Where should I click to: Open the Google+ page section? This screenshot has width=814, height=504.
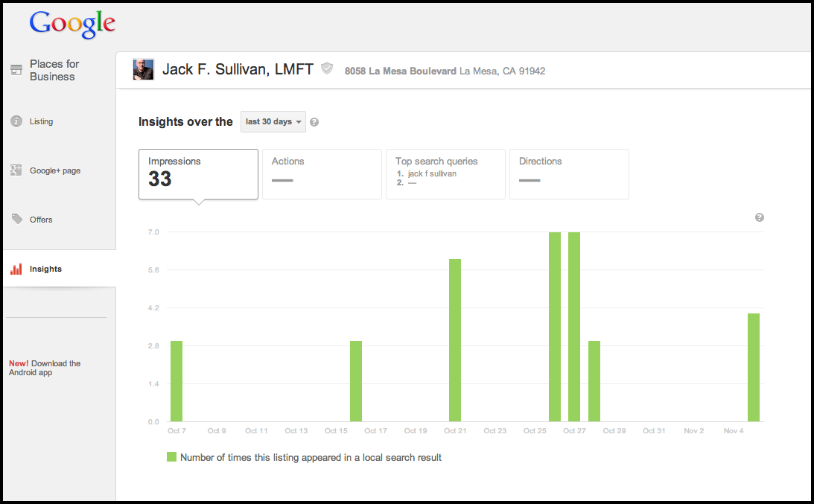tap(55, 170)
